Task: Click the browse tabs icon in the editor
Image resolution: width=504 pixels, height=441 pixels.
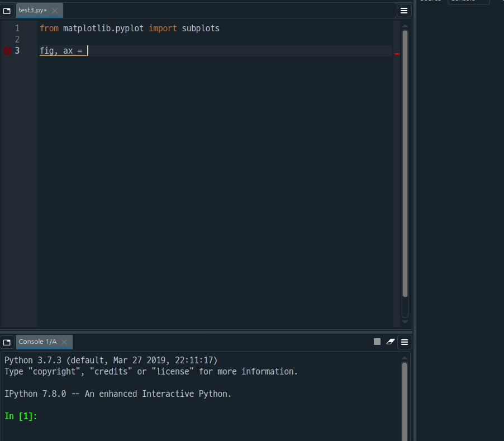Action: click(x=7, y=10)
